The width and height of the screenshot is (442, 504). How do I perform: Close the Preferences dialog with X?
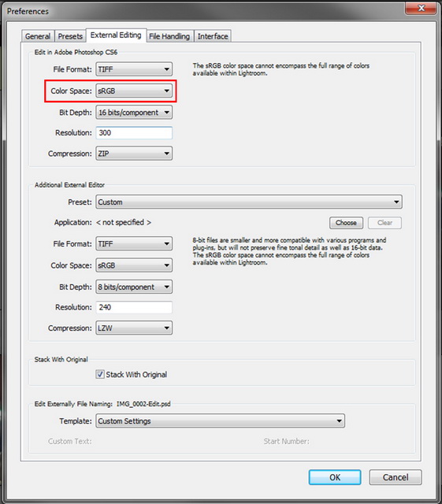point(421,8)
